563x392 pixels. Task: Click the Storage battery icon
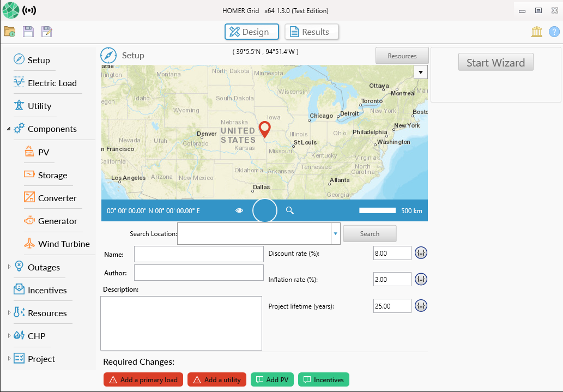pos(29,174)
